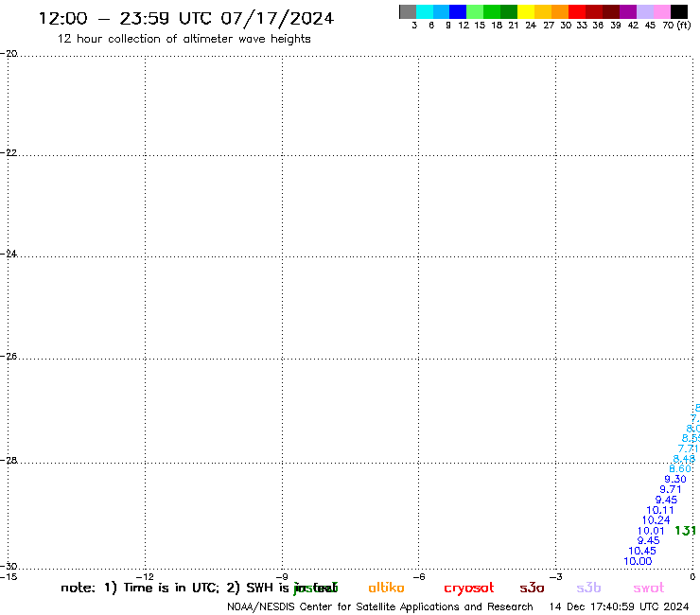
Task: Click the '45' label under the color scale
Action: [x=650, y=26]
